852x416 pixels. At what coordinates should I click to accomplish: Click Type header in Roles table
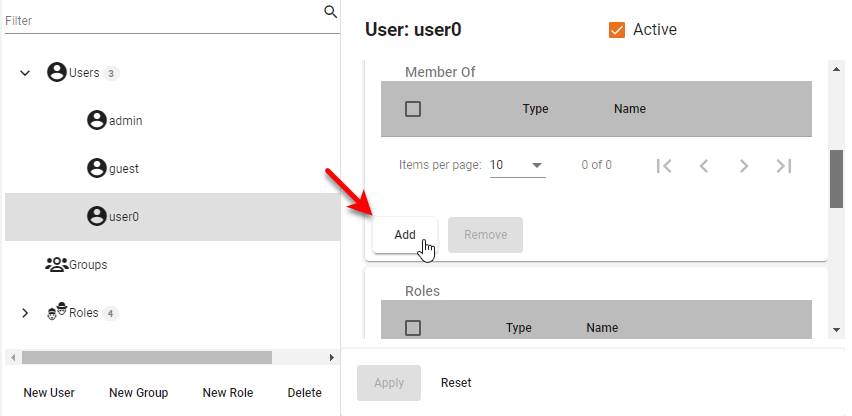point(518,327)
